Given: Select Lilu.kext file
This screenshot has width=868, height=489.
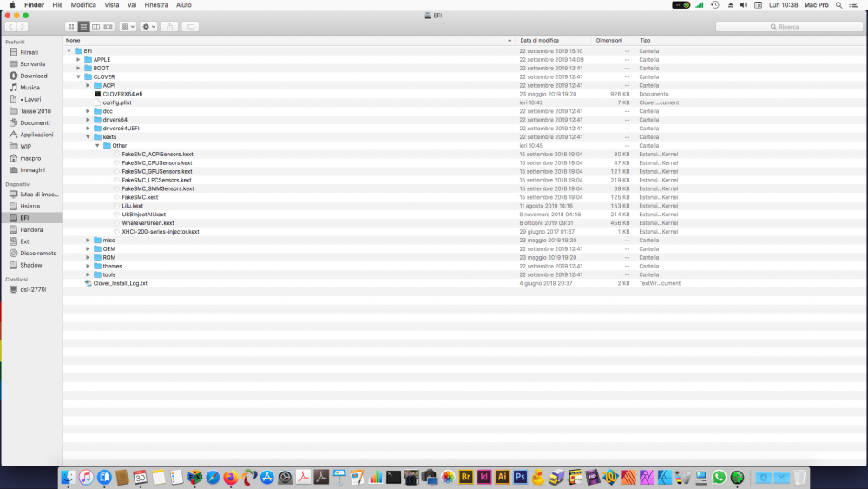Looking at the screenshot, I should pos(132,206).
